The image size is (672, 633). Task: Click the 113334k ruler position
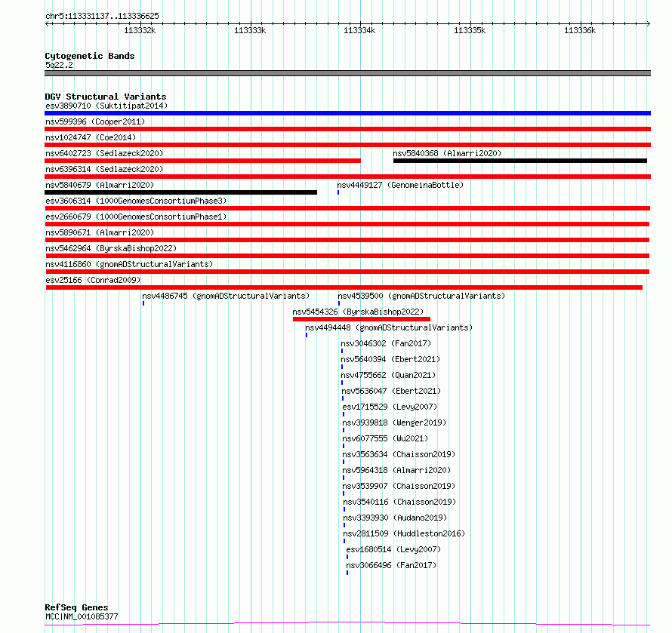click(x=359, y=30)
